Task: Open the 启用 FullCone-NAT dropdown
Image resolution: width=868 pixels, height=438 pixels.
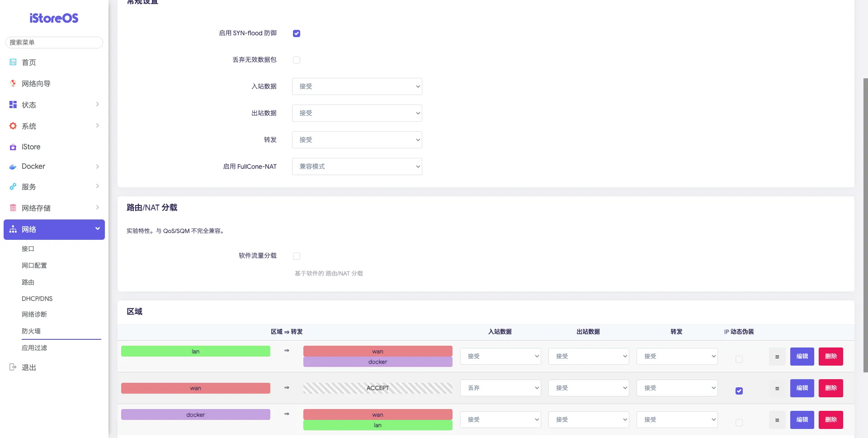Action: tap(357, 167)
